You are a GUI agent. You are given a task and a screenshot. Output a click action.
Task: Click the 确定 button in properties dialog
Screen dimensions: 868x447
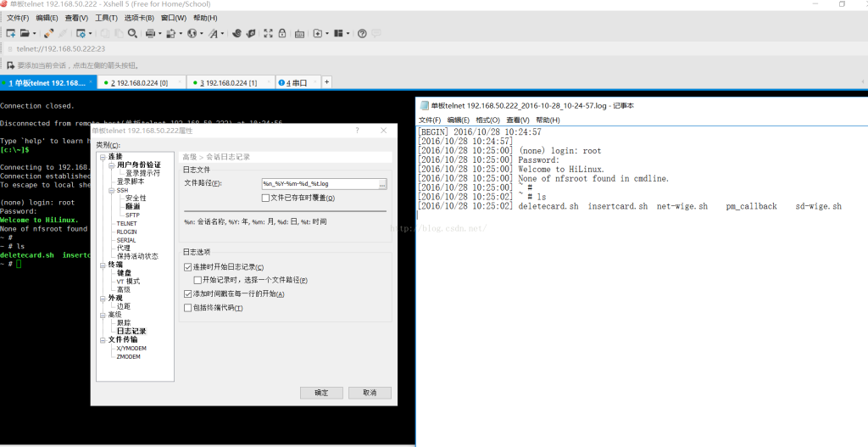(321, 393)
